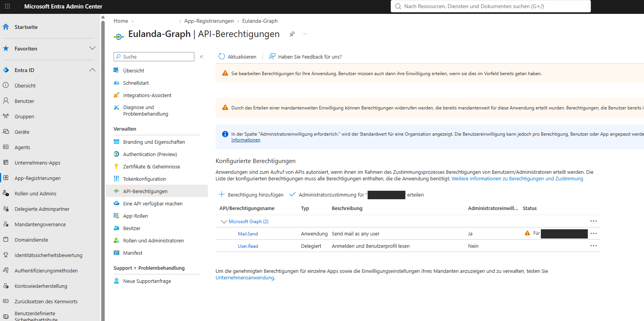Expand the Favoriten section chevron
Viewport: 644px width, 321px height.
coord(92,49)
